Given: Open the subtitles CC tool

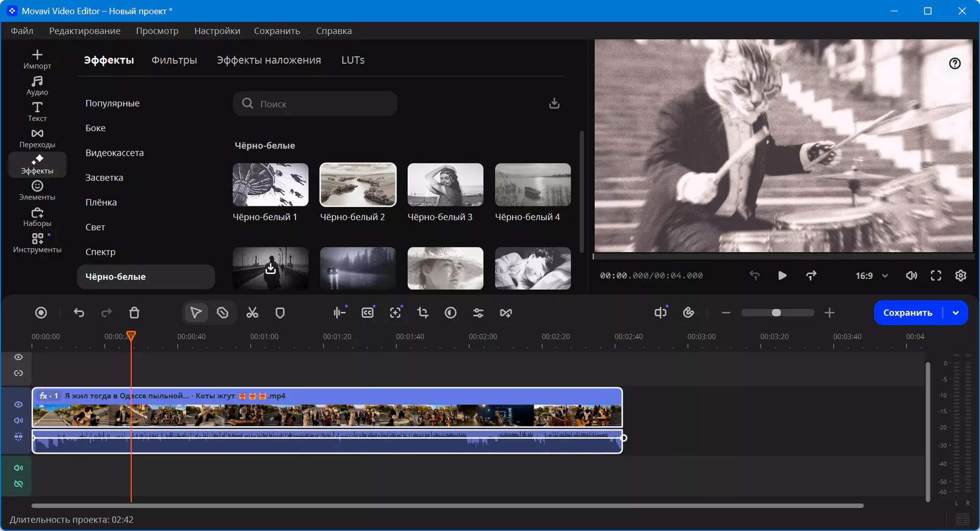Looking at the screenshot, I should pyautogui.click(x=368, y=313).
